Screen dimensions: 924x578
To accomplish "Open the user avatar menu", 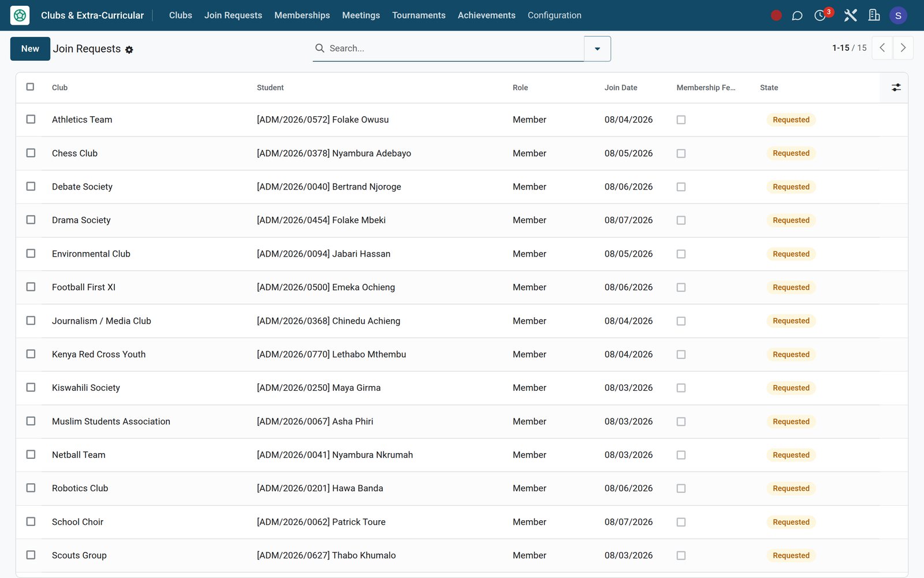I will tap(898, 16).
